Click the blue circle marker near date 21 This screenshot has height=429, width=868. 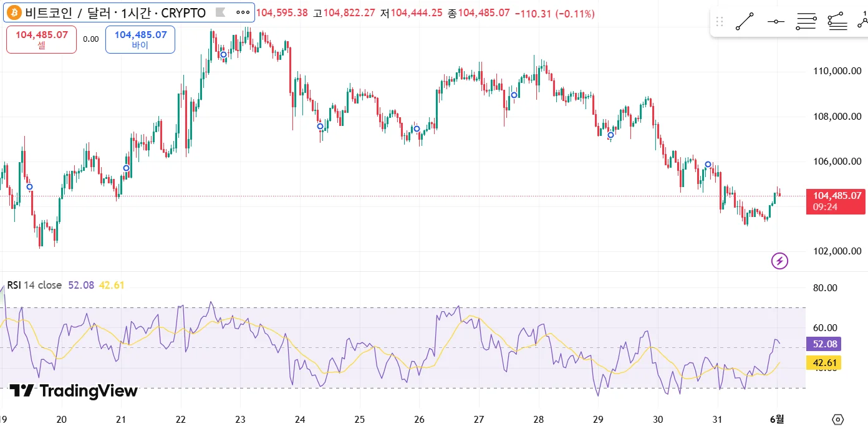[127, 168]
